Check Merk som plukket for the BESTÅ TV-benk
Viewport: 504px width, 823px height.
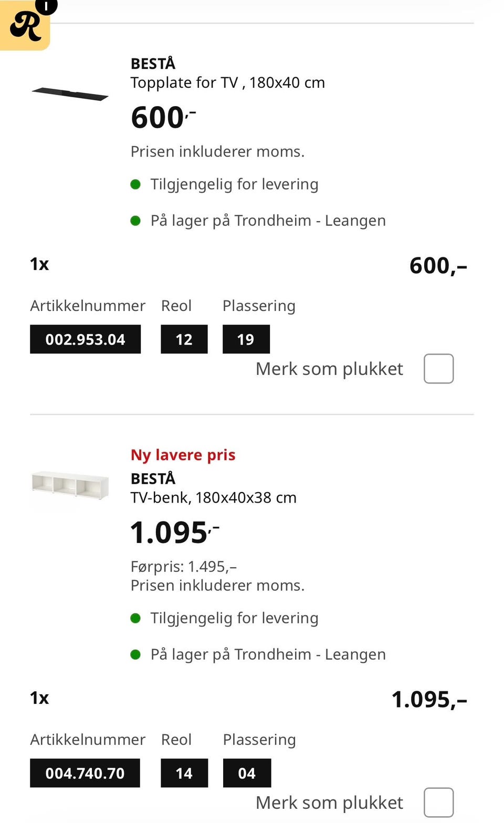pos(438,803)
